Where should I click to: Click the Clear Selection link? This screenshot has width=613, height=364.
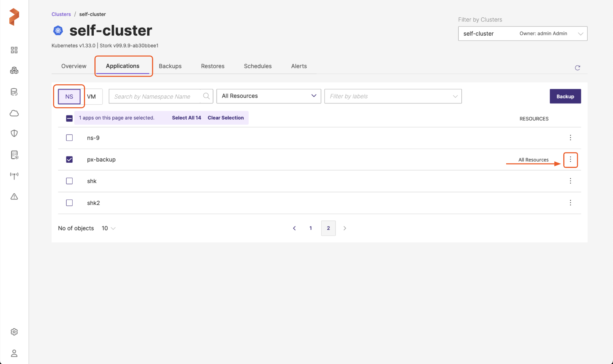click(226, 118)
